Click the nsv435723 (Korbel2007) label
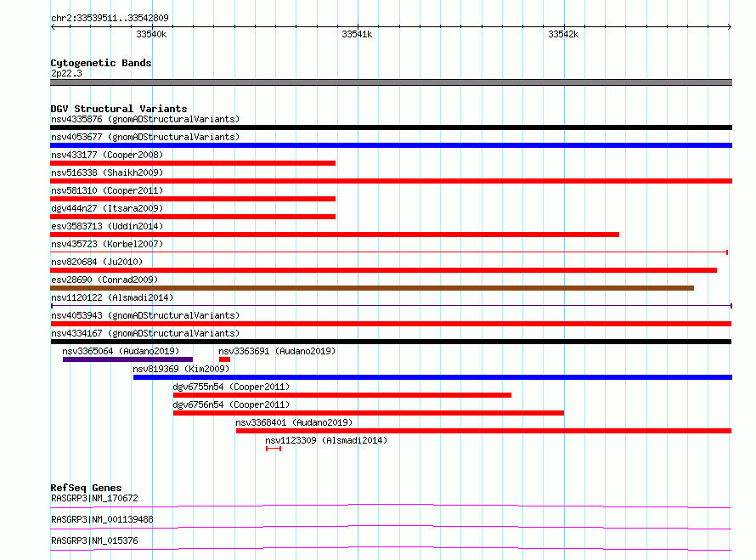Viewport: 756px width, 560px height. point(107,244)
